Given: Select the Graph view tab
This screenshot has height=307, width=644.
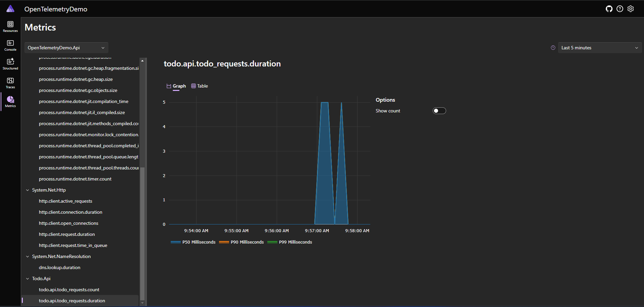Looking at the screenshot, I should 176,86.
